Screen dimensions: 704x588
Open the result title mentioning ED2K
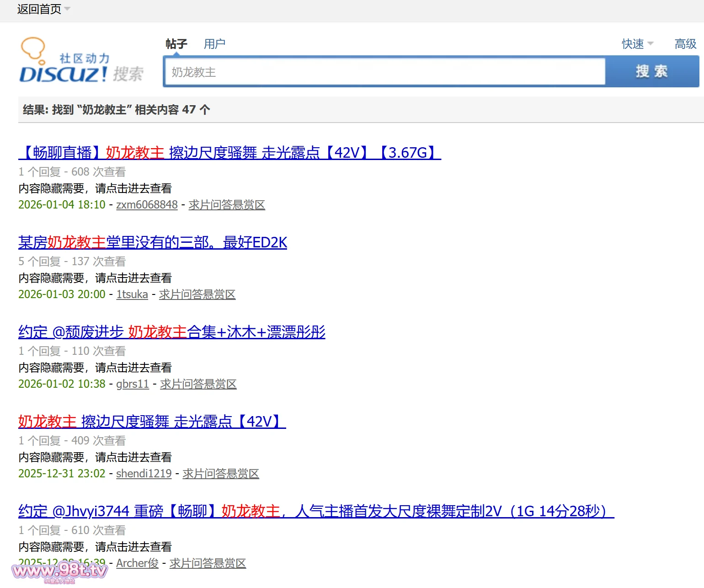click(153, 242)
